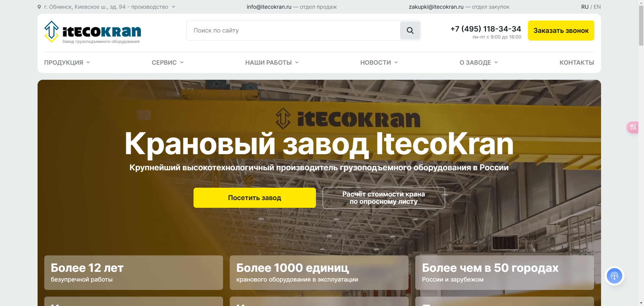Switch site language to EN
The image size is (644, 306).
[x=597, y=7]
